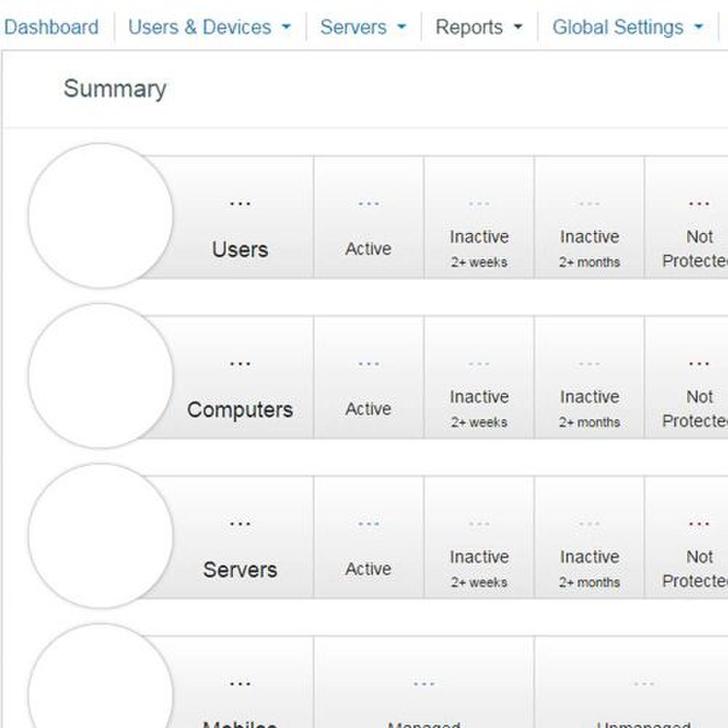This screenshot has height=728, width=728.
Task: Select Not Protected in Computers row
Action: coord(687,377)
